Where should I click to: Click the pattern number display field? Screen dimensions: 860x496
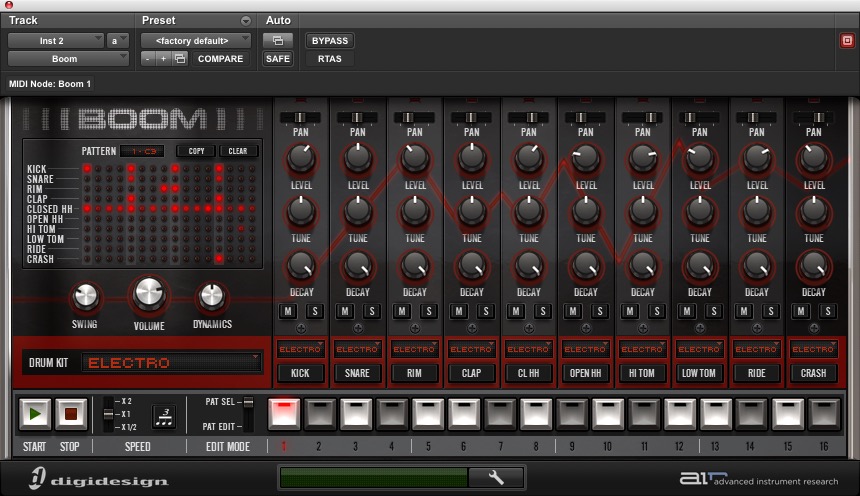143,151
